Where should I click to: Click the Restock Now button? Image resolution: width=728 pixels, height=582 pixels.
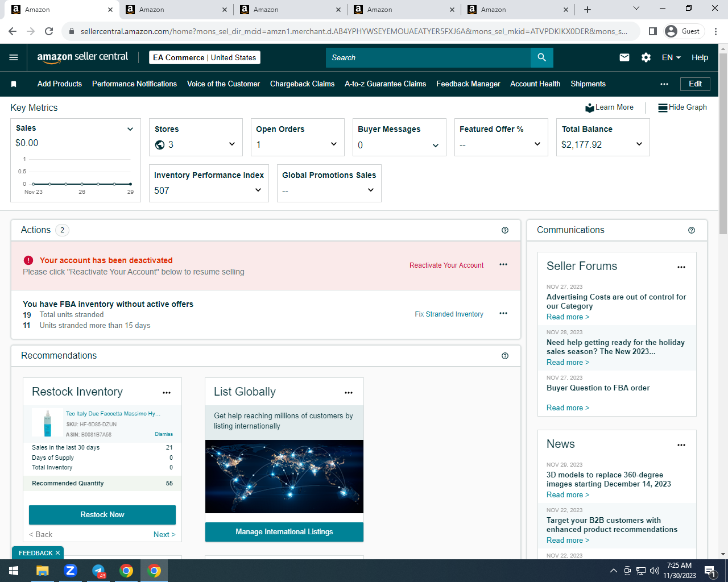click(102, 515)
